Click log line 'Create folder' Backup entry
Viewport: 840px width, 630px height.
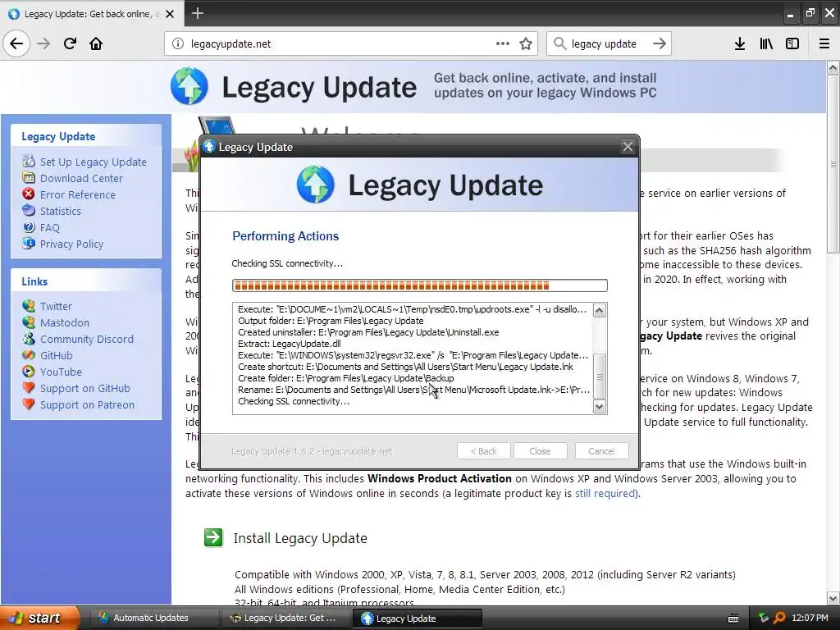pos(345,378)
